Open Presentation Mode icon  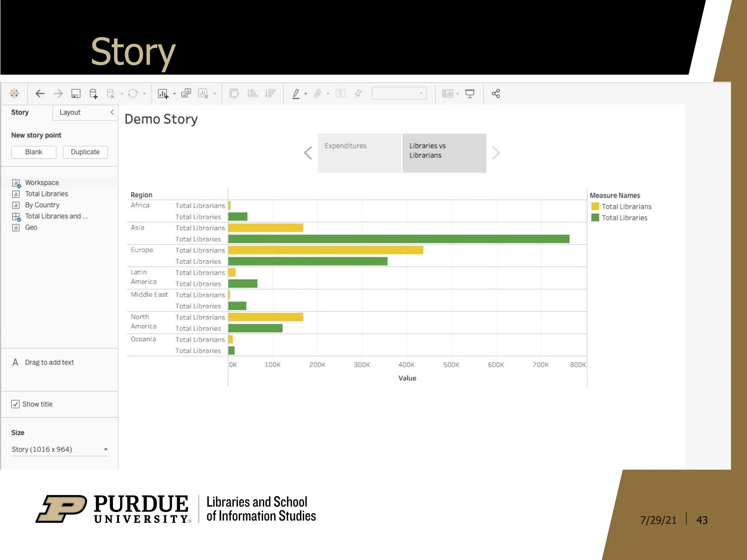coord(470,94)
